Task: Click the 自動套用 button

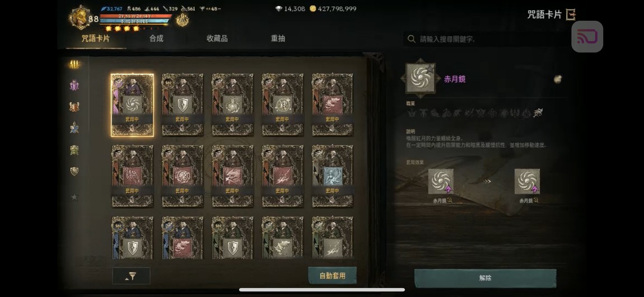Action: (332, 276)
